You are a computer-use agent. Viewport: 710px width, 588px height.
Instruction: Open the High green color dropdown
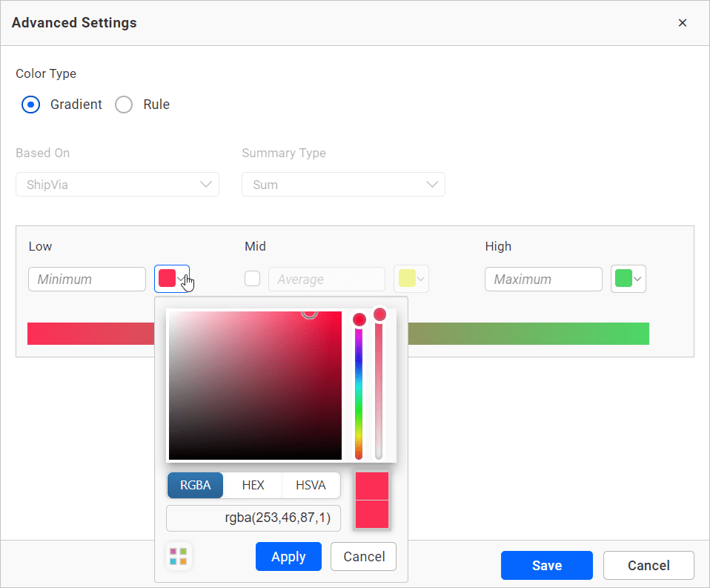pyautogui.click(x=628, y=279)
